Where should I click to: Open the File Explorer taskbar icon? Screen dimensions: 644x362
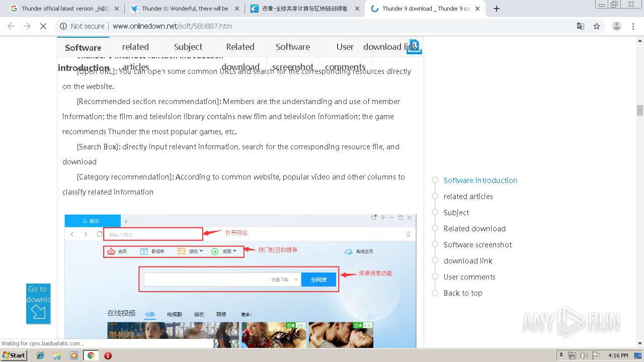pos(57,355)
